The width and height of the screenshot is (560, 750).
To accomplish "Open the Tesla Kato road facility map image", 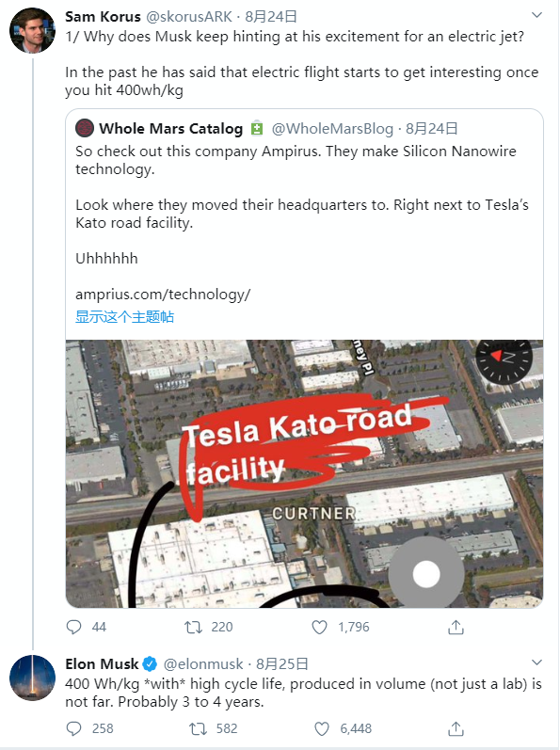I will pyautogui.click(x=304, y=473).
